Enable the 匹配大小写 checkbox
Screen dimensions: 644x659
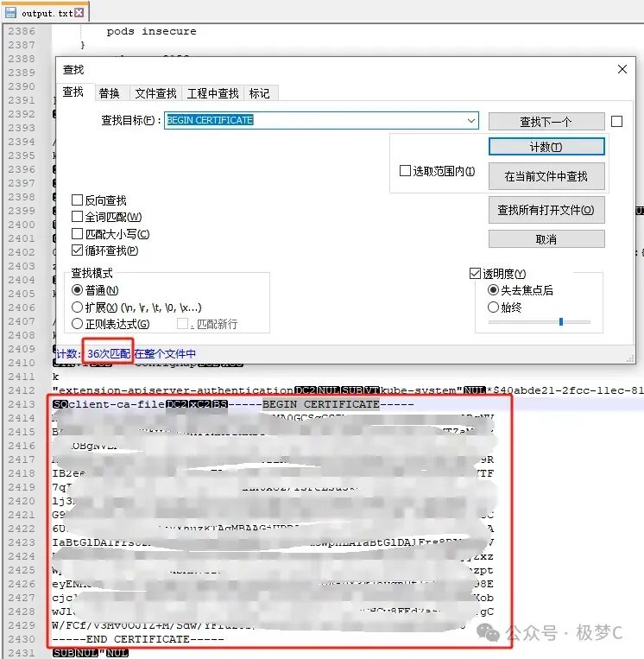point(78,234)
